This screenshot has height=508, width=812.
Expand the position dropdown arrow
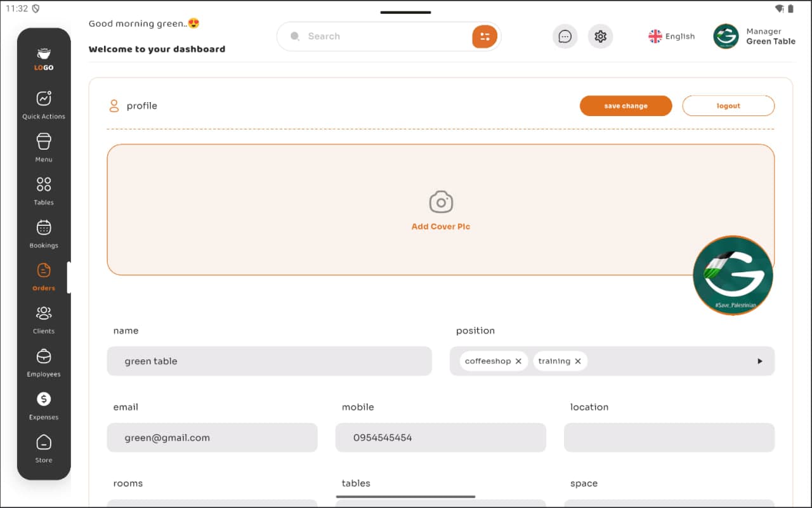click(x=759, y=361)
